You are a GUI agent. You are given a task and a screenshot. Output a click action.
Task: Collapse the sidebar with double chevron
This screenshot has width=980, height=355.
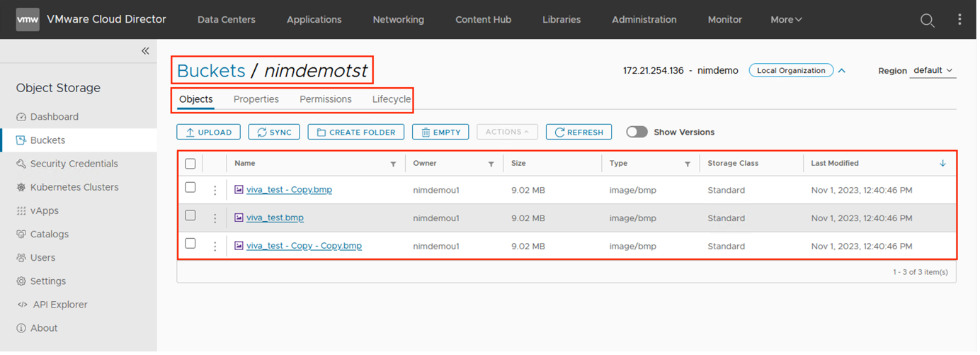(x=145, y=51)
